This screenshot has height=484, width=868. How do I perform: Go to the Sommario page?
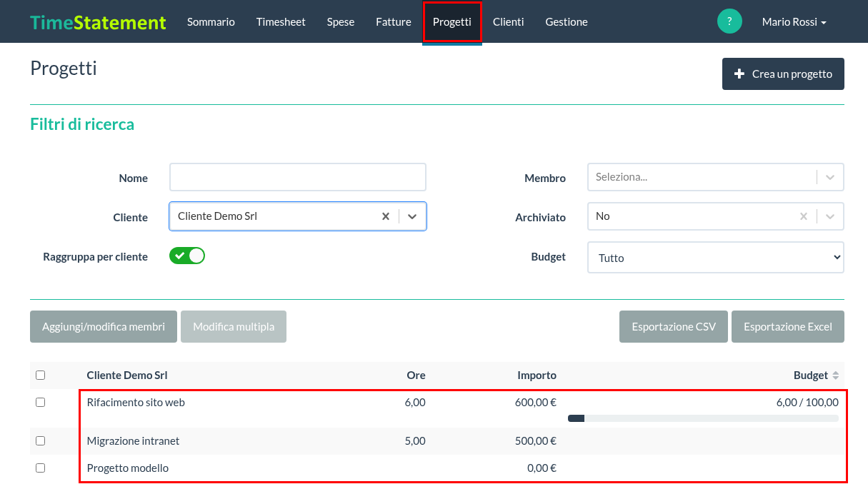coord(211,22)
